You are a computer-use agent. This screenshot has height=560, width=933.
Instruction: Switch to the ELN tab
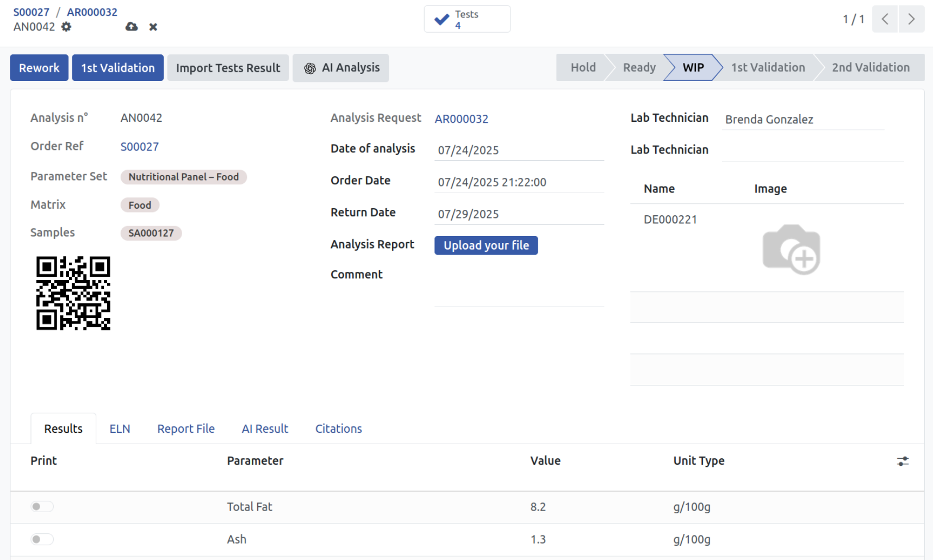120,428
